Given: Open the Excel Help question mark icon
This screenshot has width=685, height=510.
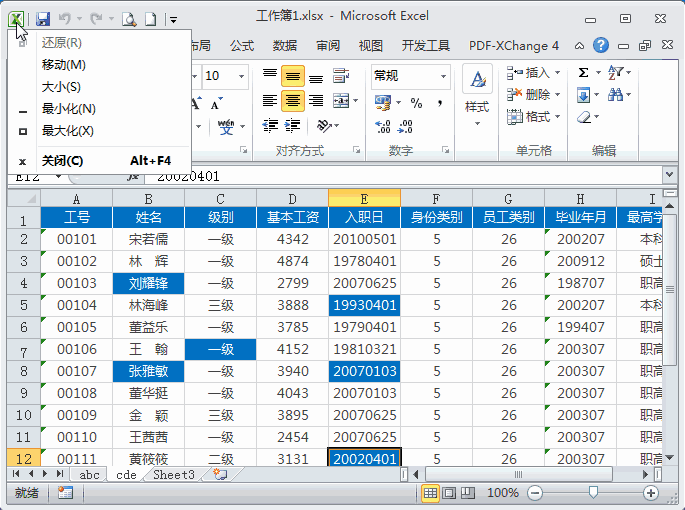Looking at the screenshot, I should pos(600,46).
